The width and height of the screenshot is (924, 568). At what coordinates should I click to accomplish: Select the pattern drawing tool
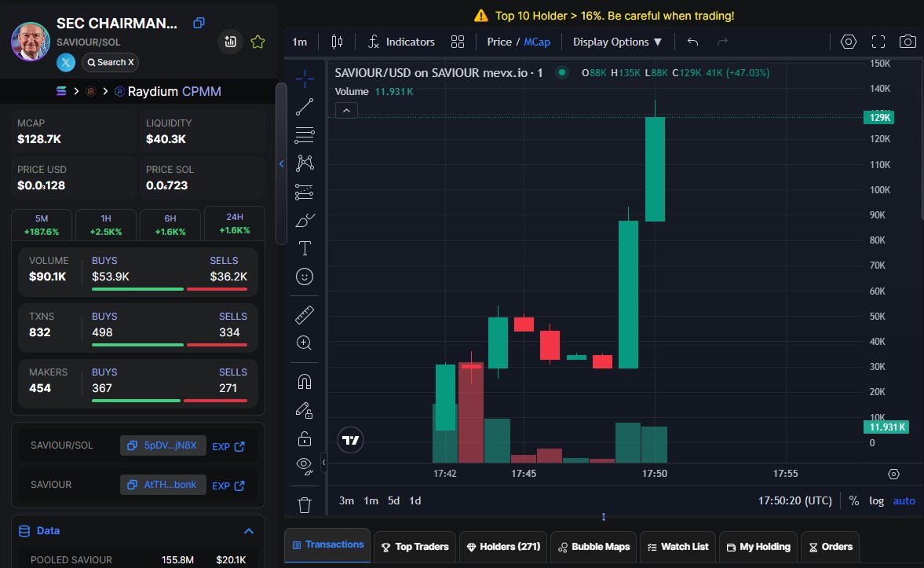click(305, 163)
